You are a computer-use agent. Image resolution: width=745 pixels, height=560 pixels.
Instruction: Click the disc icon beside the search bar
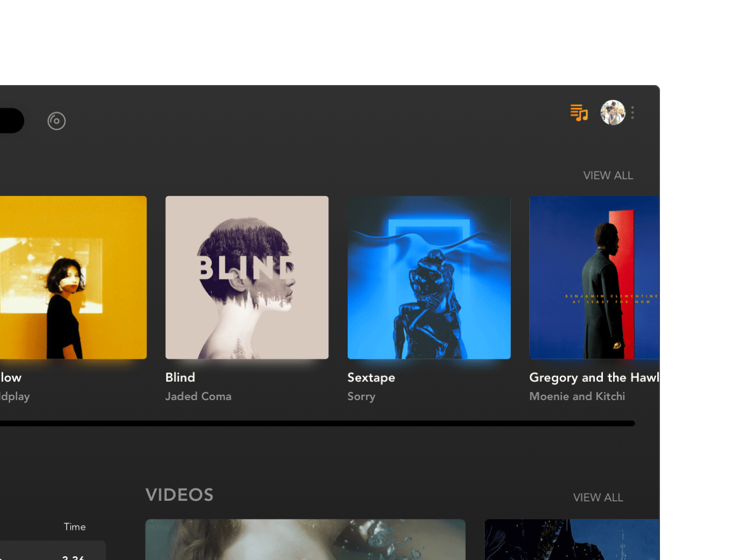pyautogui.click(x=57, y=121)
